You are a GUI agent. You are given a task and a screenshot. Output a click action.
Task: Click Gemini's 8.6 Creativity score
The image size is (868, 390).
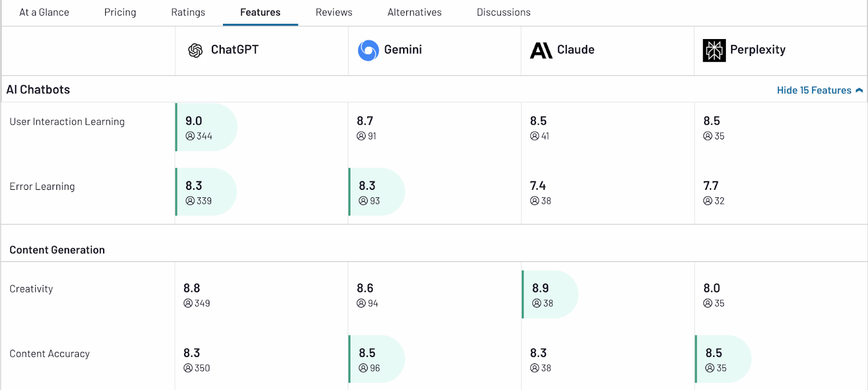point(365,288)
